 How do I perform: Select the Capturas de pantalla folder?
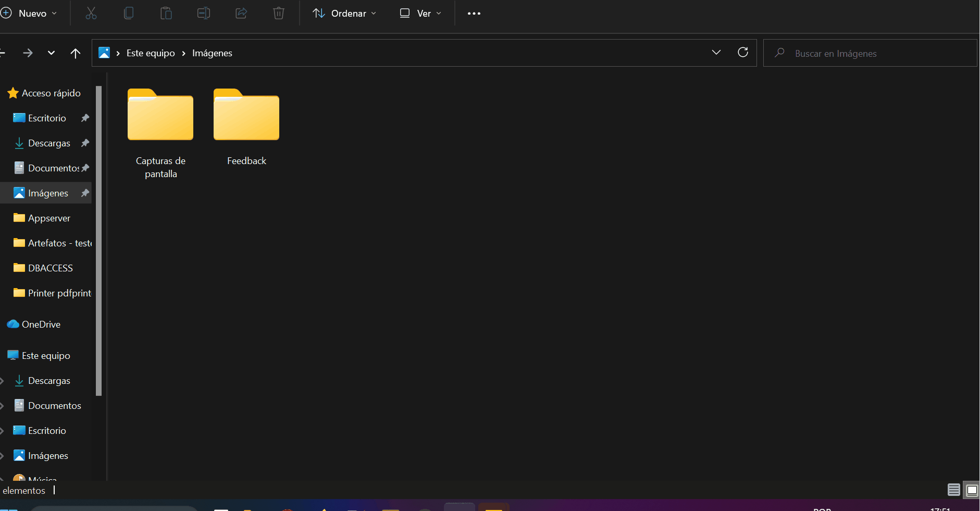pyautogui.click(x=160, y=134)
